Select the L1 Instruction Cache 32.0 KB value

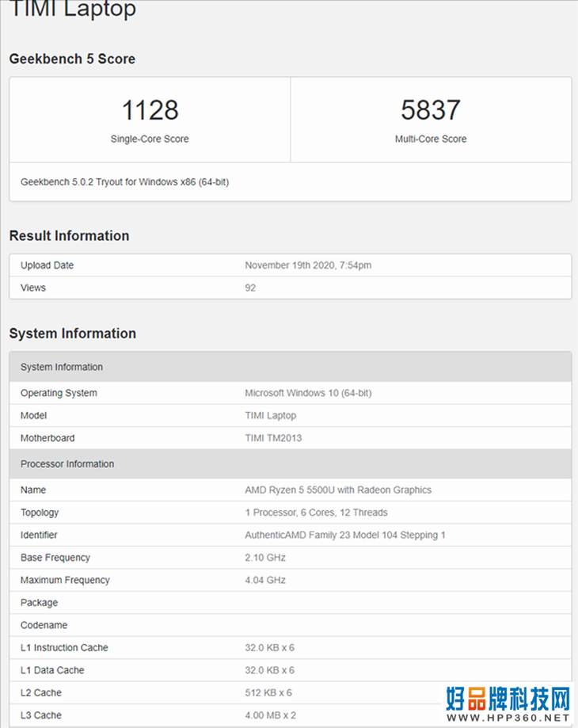pos(269,648)
